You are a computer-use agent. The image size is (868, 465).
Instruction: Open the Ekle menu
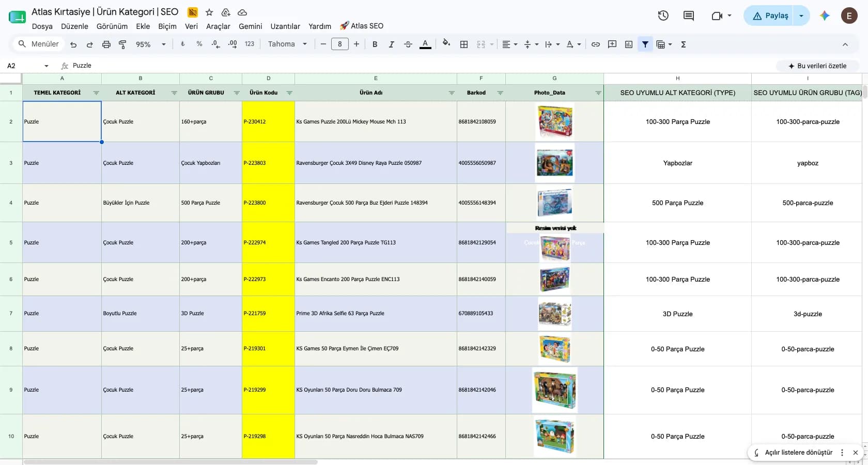tap(143, 26)
